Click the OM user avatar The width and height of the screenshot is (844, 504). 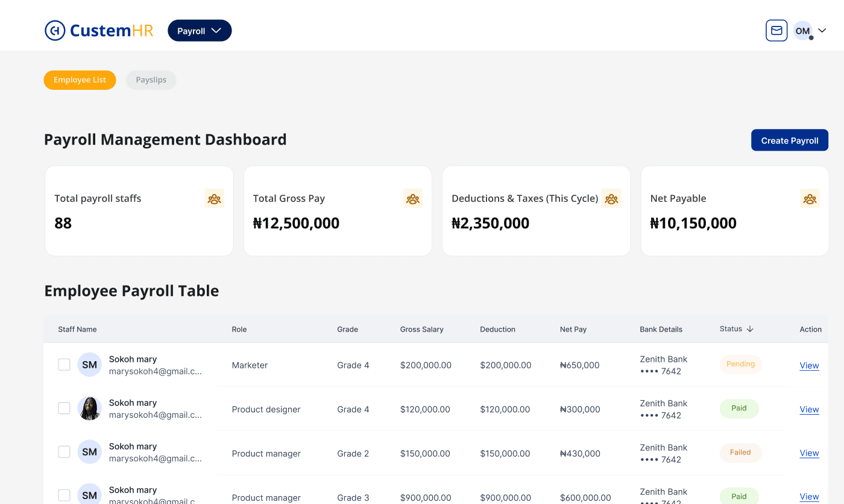[802, 31]
